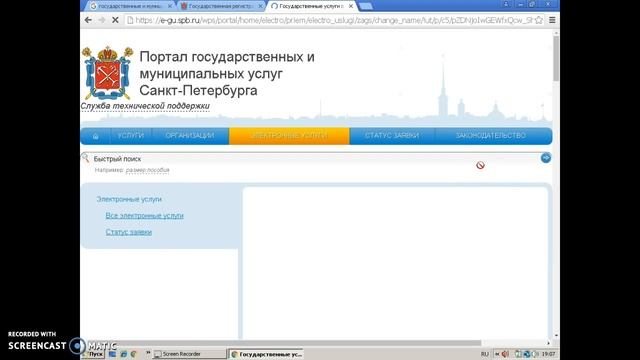The height and width of the screenshot is (360, 640).
Task: Close the active 'Государственные услуги' tab
Action: click(351, 6)
